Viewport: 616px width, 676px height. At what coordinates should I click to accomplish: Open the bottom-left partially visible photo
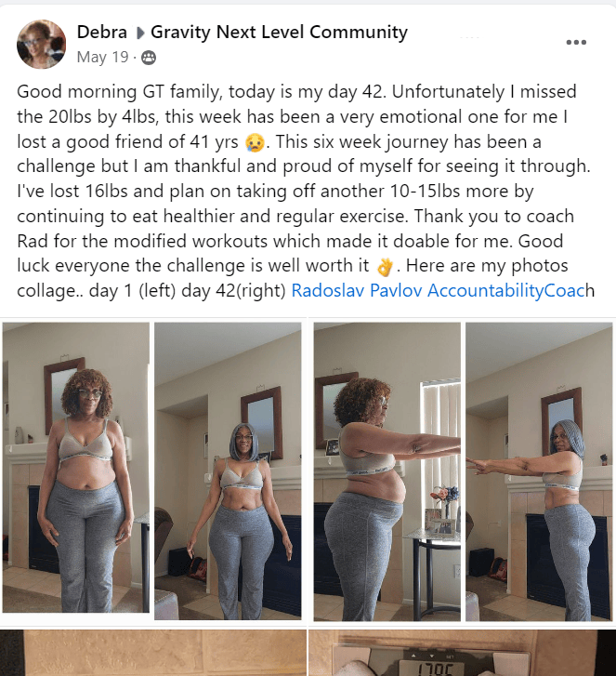coord(153,653)
